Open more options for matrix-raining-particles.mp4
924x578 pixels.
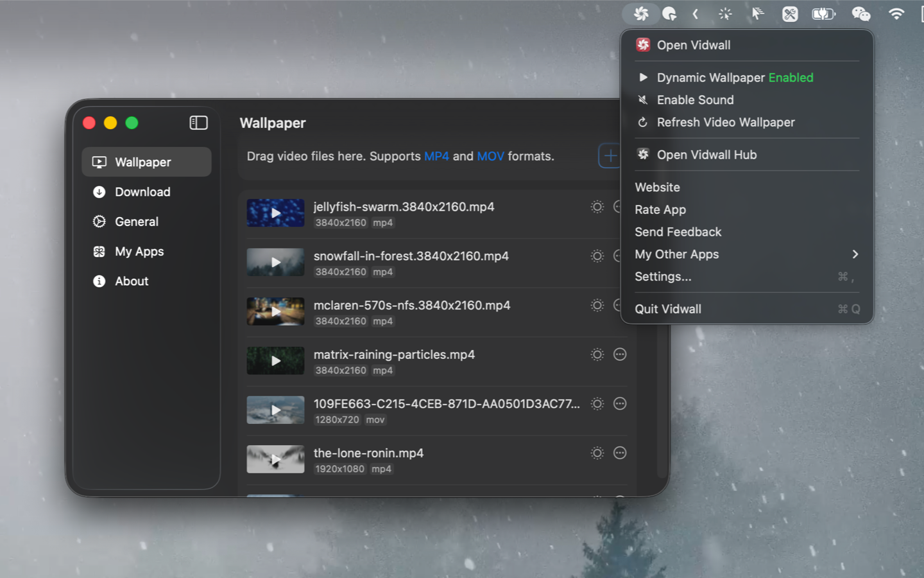(620, 355)
